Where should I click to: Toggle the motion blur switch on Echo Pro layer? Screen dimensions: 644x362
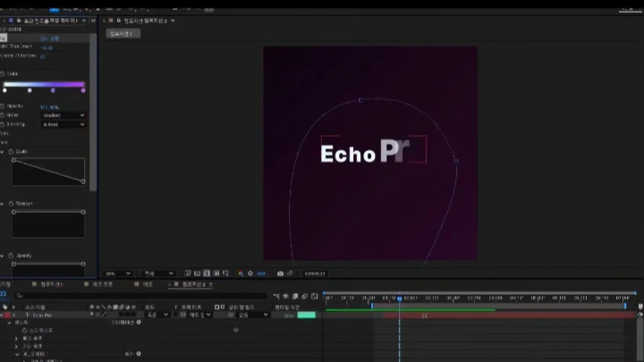pyautogui.click(x=121, y=315)
